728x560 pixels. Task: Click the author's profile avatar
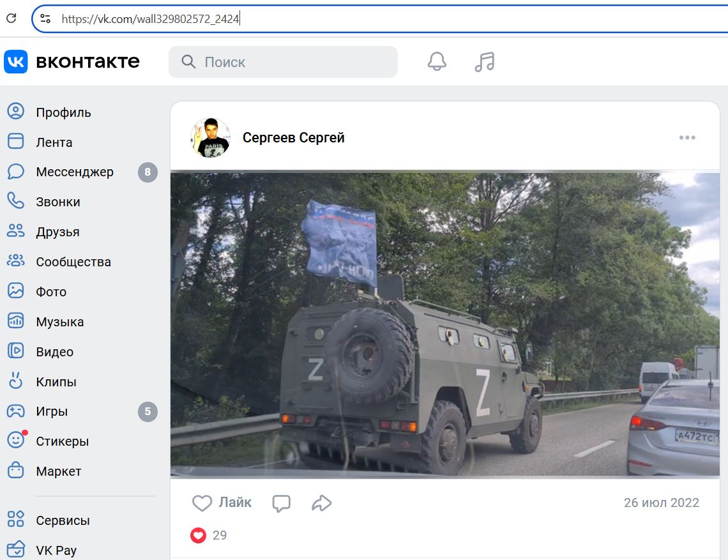pos(210,138)
